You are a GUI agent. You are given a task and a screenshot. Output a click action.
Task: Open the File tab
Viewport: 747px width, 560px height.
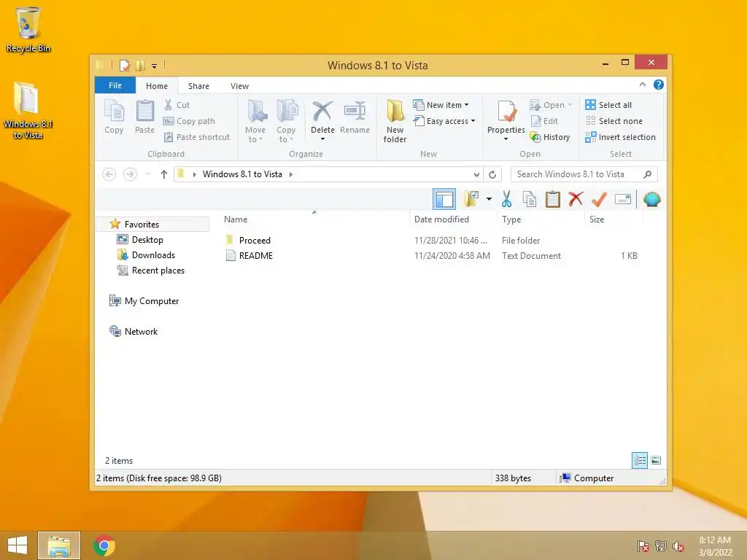pyautogui.click(x=115, y=85)
